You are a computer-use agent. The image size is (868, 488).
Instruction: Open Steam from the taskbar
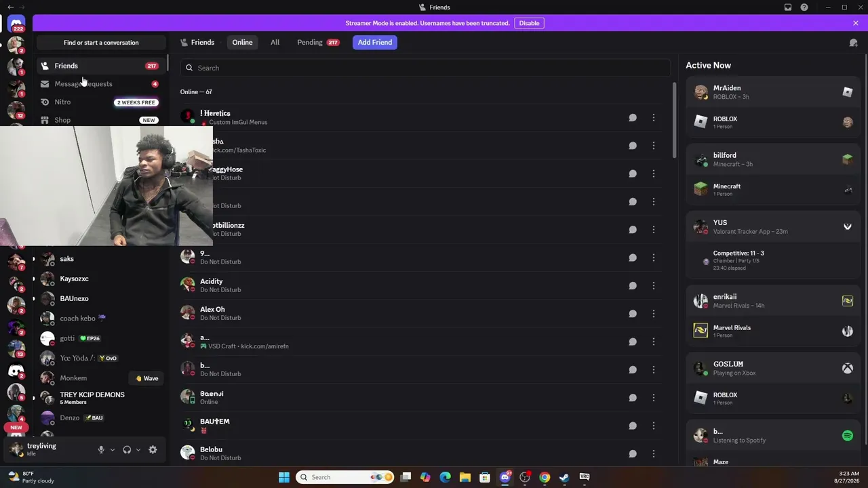[564, 477]
